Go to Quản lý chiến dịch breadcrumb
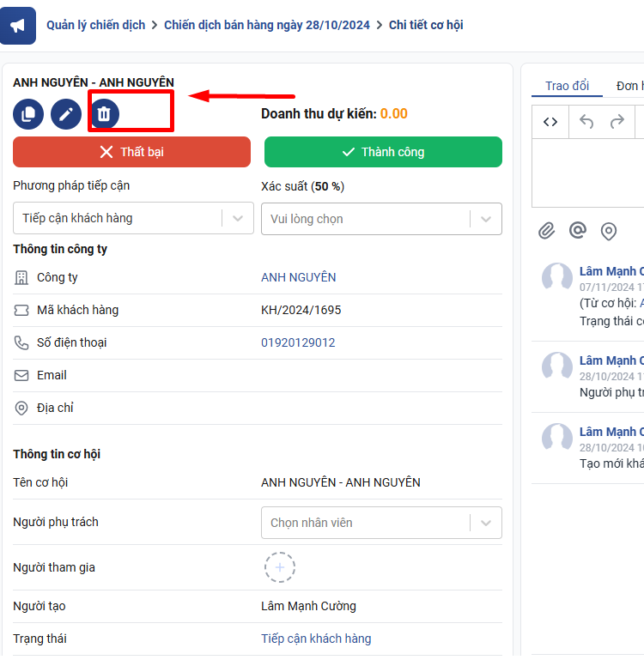Viewport: 644px width, 660px height. point(95,25)
